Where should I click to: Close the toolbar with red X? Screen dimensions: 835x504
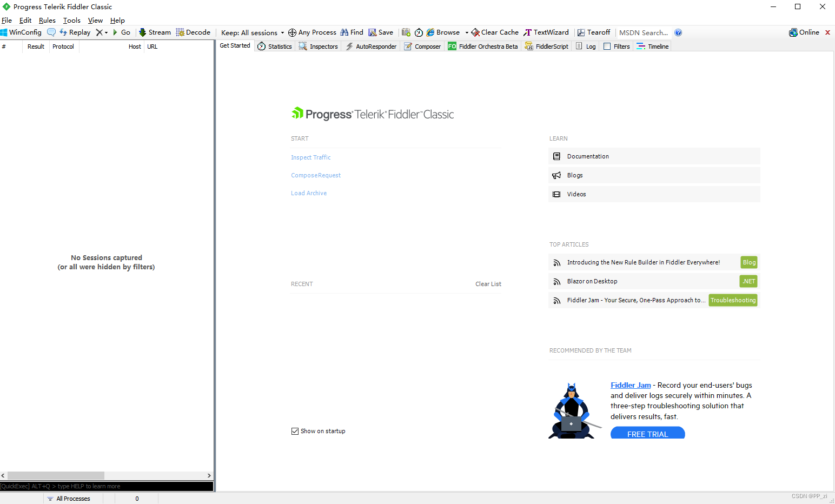(827, 32)
